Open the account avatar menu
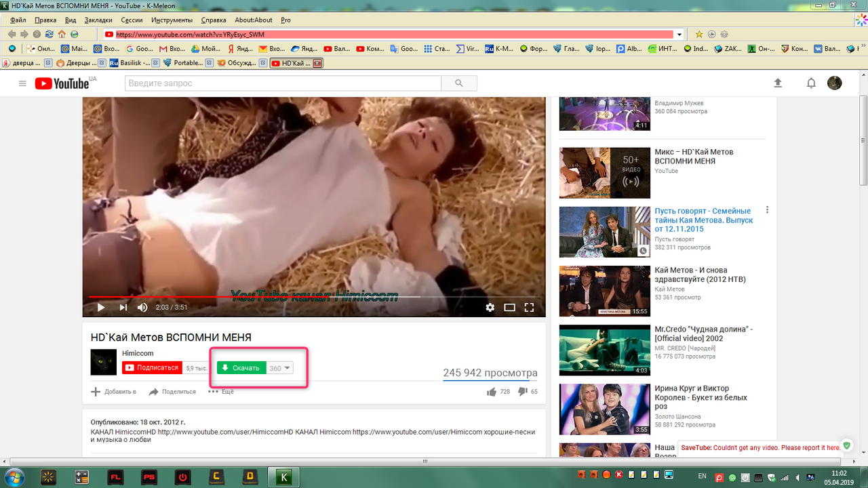The image size is (868, 488). point(835,83)
